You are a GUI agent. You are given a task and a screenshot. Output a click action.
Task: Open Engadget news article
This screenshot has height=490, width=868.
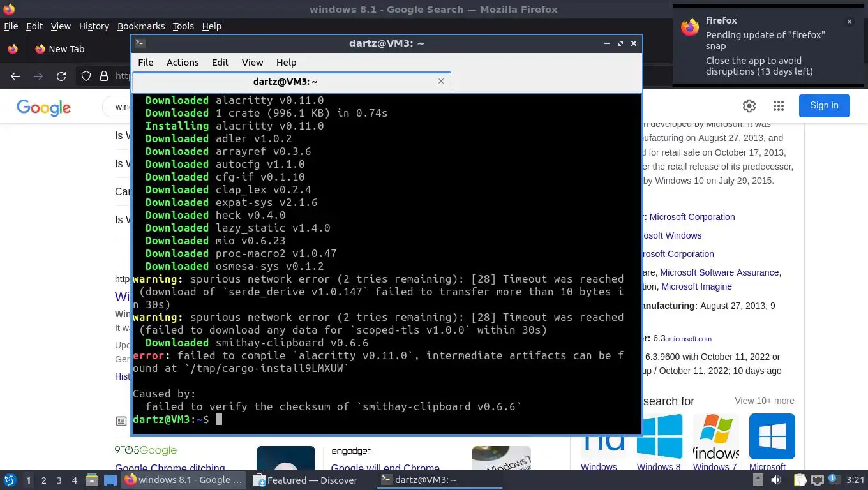coord(385,468)
